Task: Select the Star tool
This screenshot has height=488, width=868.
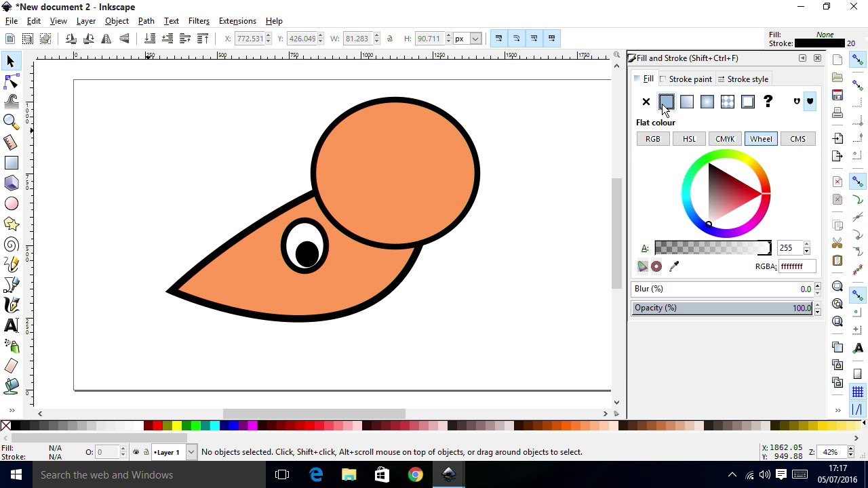Action: [11, 224]
